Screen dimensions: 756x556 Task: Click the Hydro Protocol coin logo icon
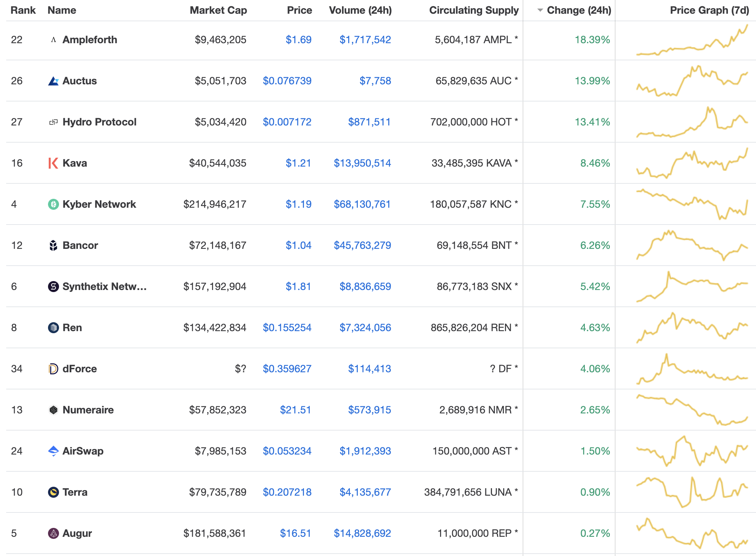53,122
